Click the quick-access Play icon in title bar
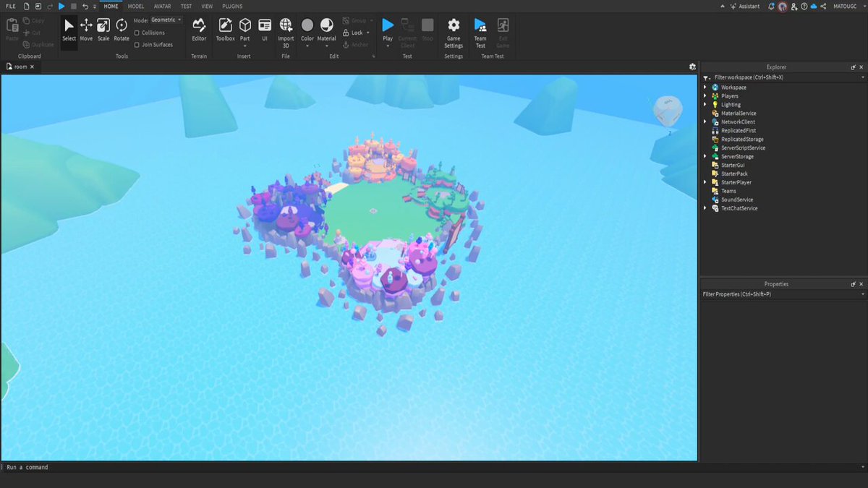 tap(61, 6)
